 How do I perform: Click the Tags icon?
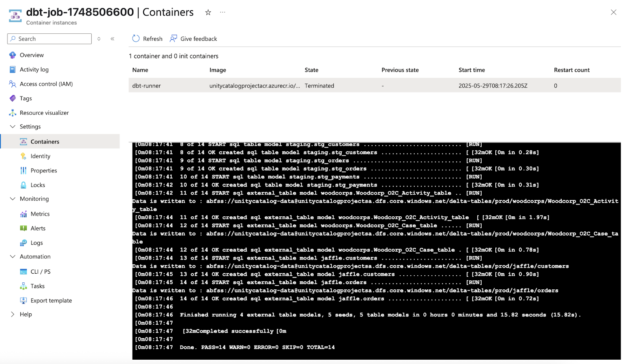pyautogui.click(x=13, y=98)
